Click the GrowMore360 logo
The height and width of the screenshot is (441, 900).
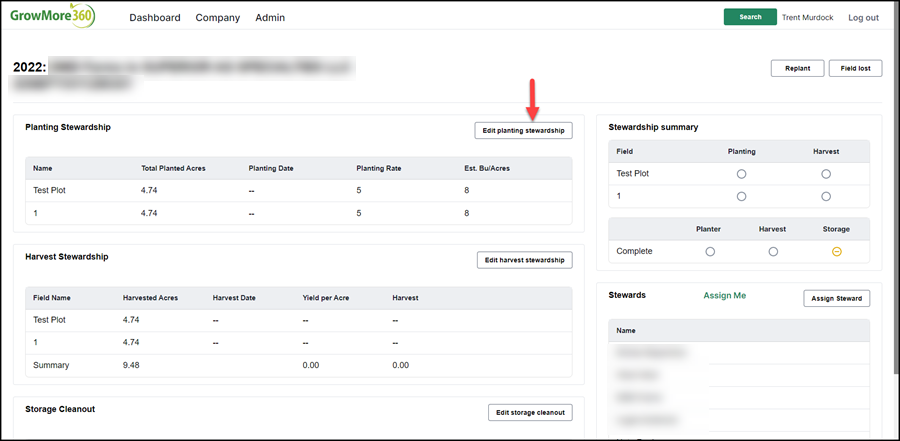(x=52, y=16)
